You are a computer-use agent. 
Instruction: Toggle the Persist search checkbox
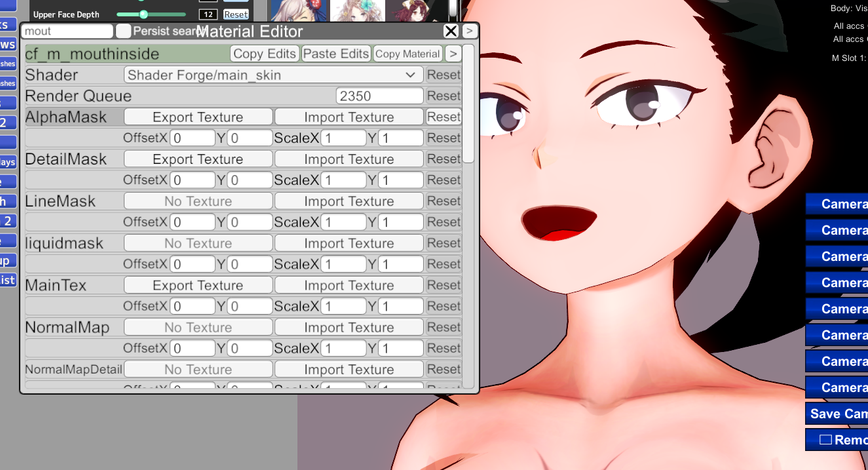[123, 31]
